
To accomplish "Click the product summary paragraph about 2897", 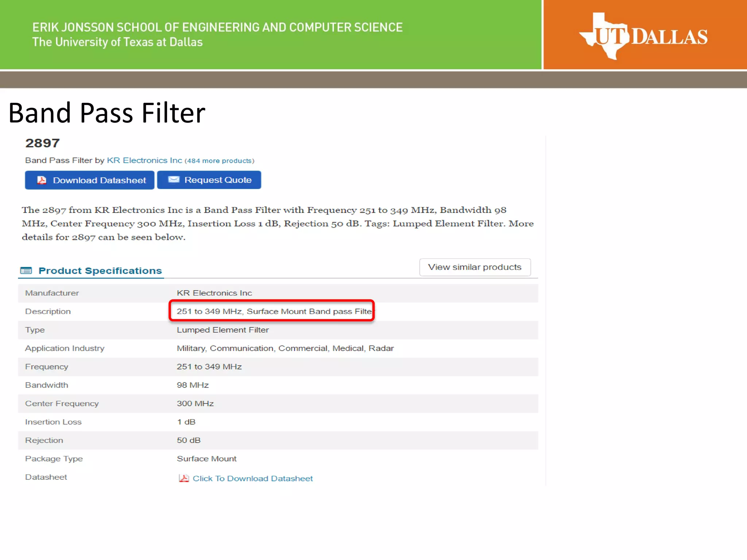I will click(278, 223).
